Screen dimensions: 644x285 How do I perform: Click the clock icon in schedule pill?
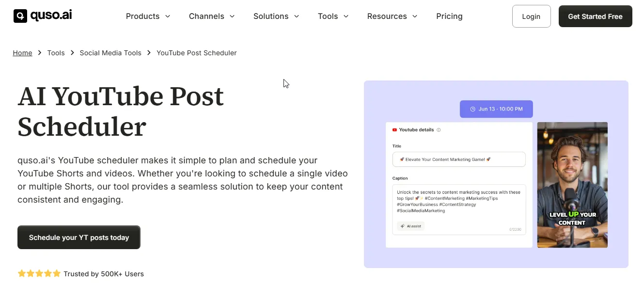[473, 109]
